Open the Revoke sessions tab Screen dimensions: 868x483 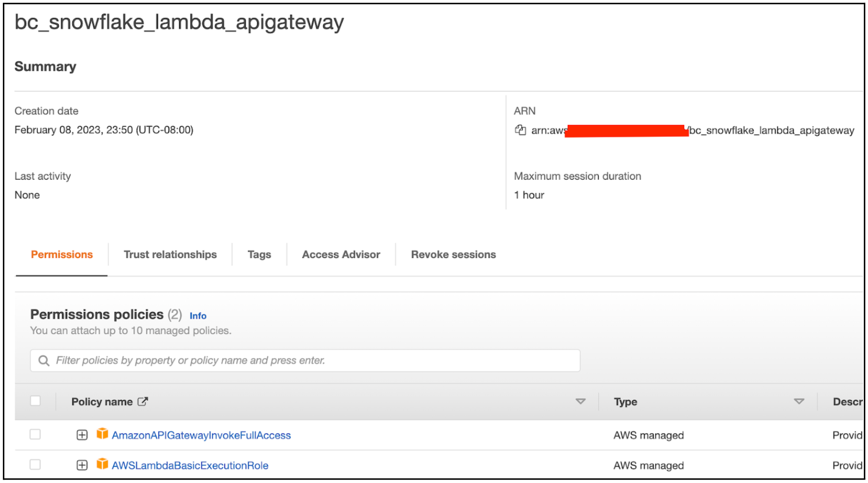tap(453, 254)
